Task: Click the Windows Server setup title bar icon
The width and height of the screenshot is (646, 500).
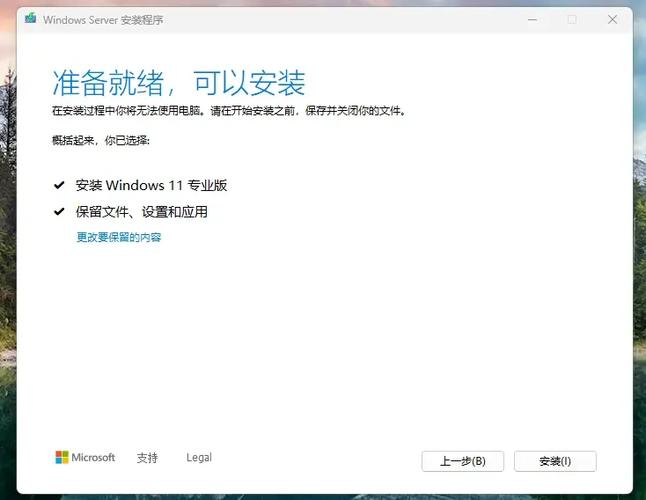Action: (30, 19)
